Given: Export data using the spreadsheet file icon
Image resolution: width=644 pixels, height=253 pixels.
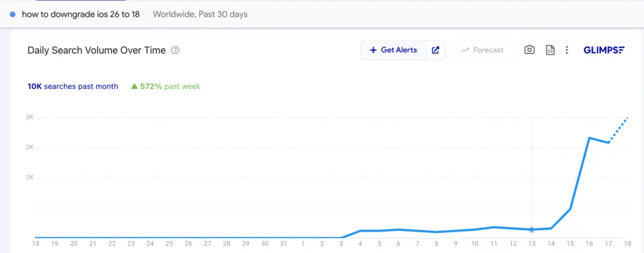Looking at the screenshot, I should (x=550, y=50).
